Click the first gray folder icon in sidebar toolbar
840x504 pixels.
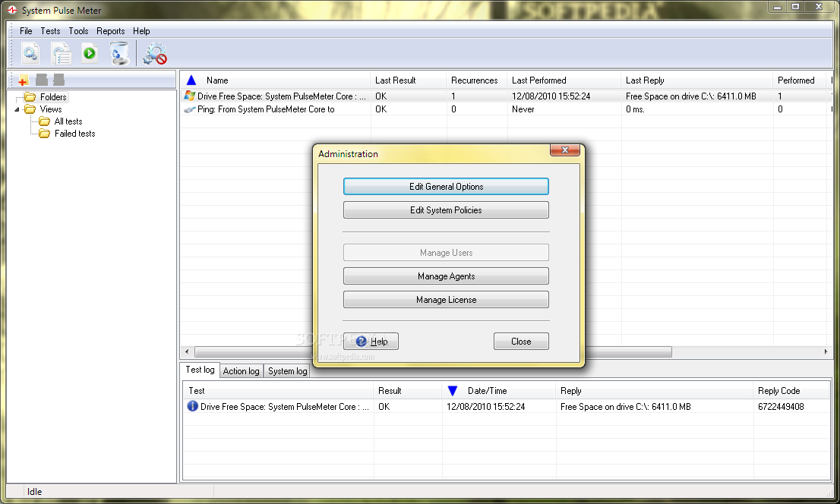41,80
